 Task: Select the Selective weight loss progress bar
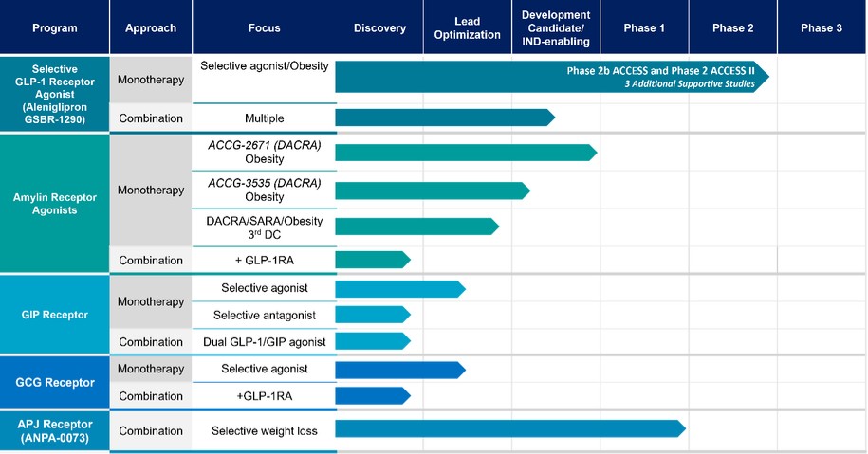point(508,429)
